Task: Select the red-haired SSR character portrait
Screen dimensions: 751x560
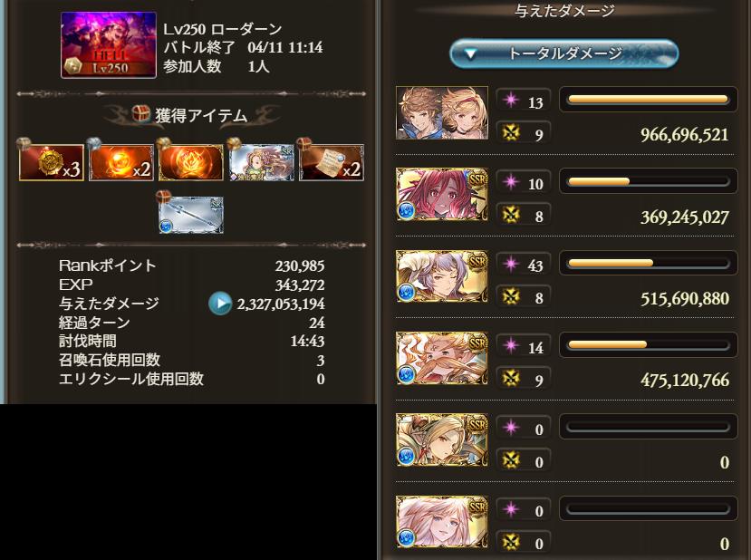Action: (442, 195)
